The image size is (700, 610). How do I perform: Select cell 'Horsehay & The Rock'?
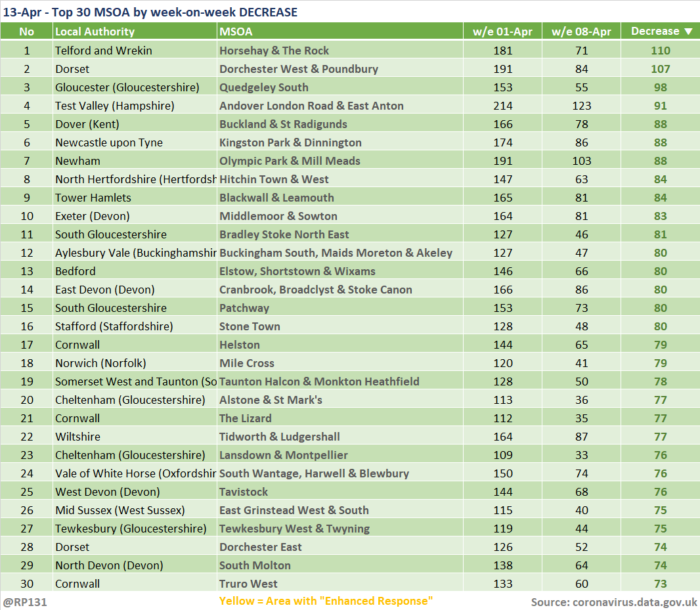point(339,51)
